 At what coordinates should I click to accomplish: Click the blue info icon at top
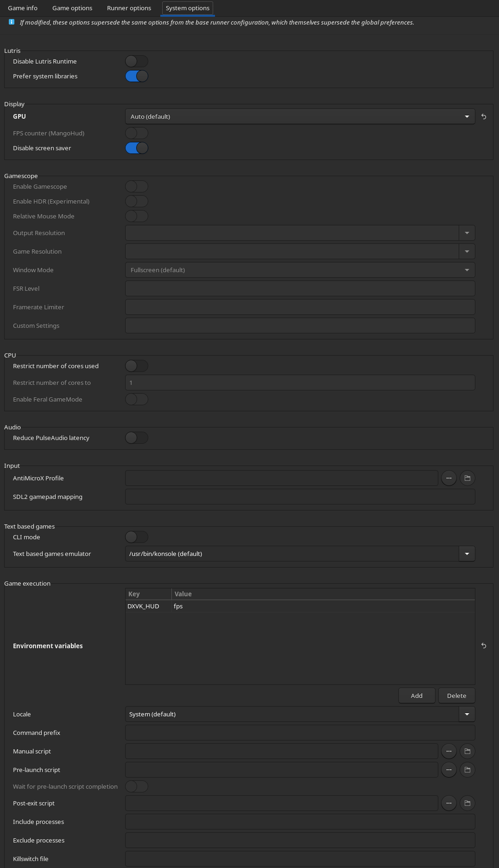coord(12,22)
